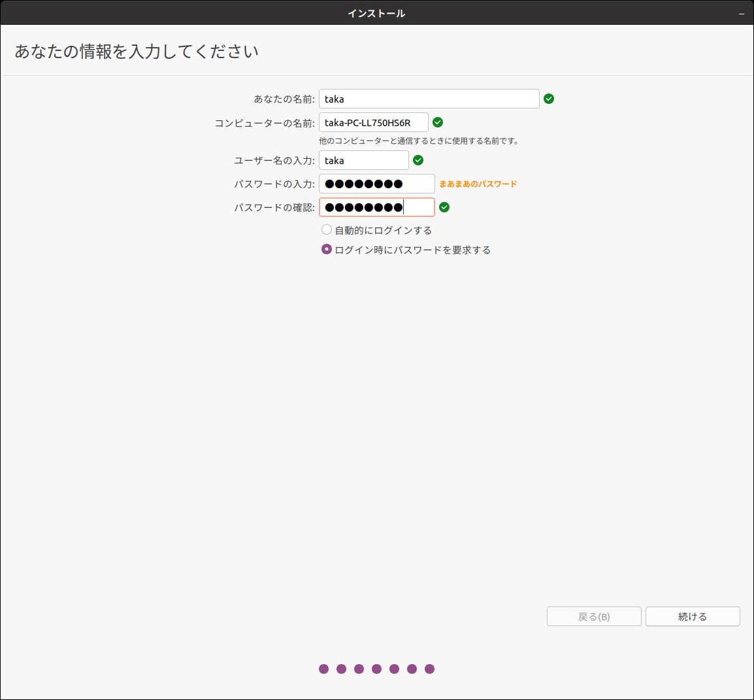Click the パスワードの確認 confirmation field

(x=376, y=207)
